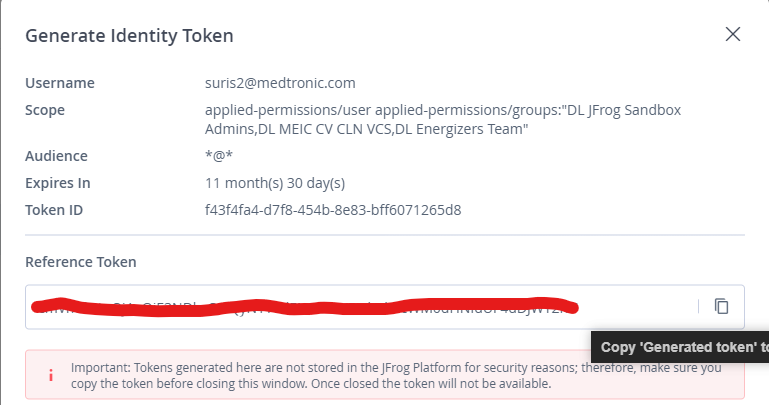Click the Expires In label

pyautogui.click(x=58, y=183)
